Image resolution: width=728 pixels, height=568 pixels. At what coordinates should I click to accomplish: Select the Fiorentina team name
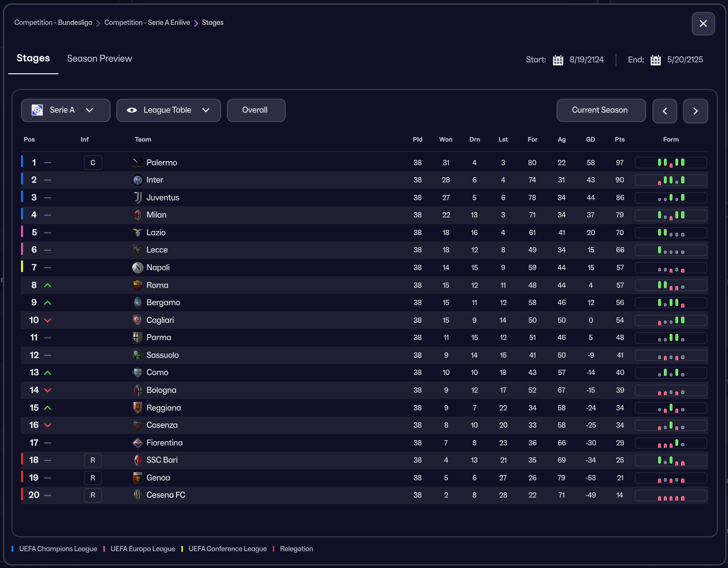[165, 443]
